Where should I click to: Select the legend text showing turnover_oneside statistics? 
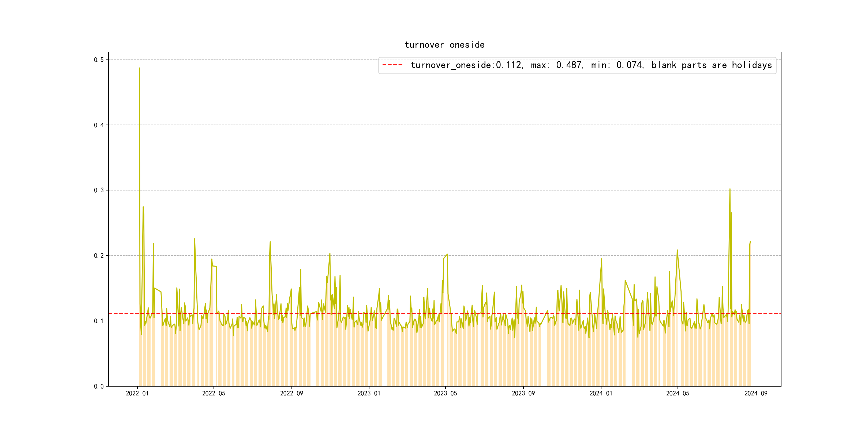click(x=591, y=65)
